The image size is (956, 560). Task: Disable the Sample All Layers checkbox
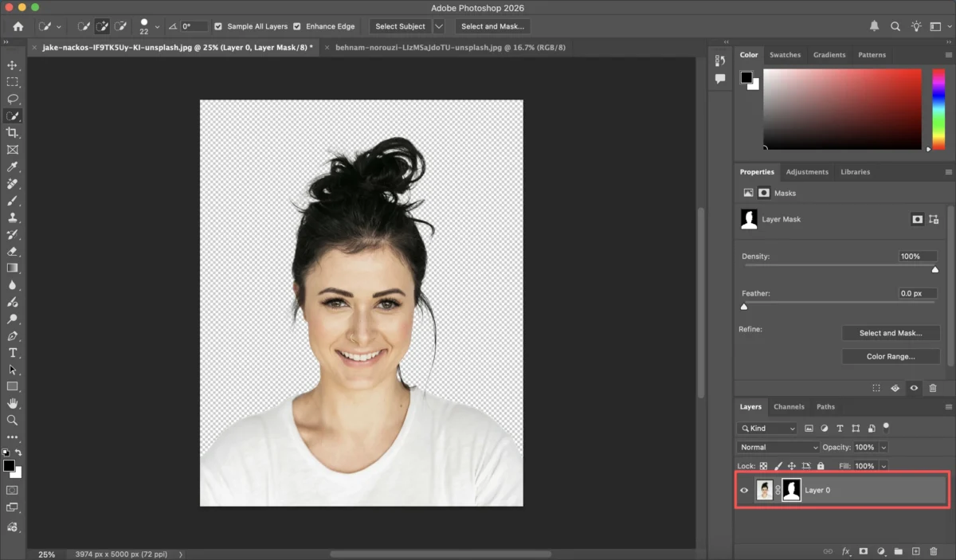click(x=219, y=26)
